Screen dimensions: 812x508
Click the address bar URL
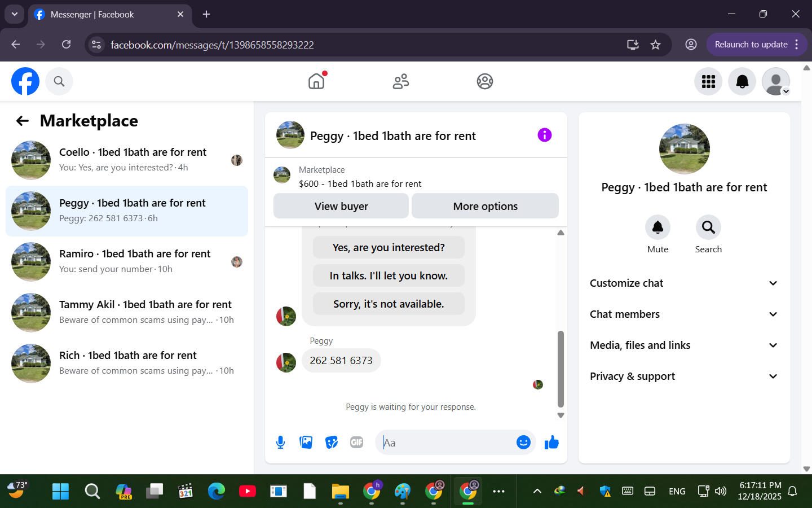(x=212, y=45)
